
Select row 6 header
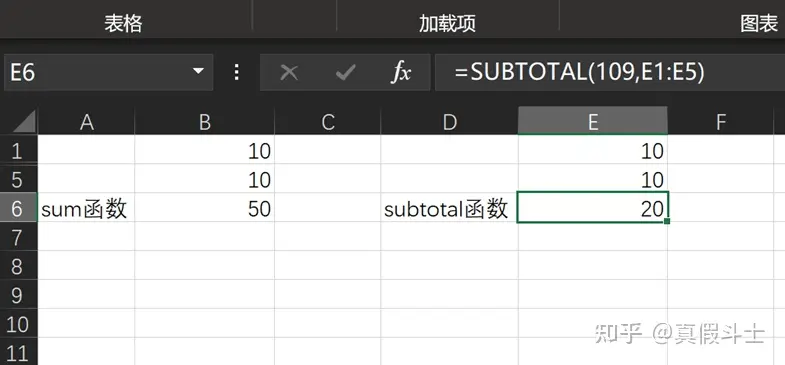pyautogui.click(x=19, y=207)
